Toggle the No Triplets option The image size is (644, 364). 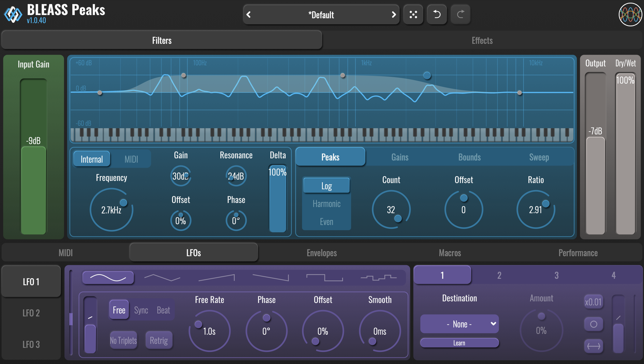(123, 340)
